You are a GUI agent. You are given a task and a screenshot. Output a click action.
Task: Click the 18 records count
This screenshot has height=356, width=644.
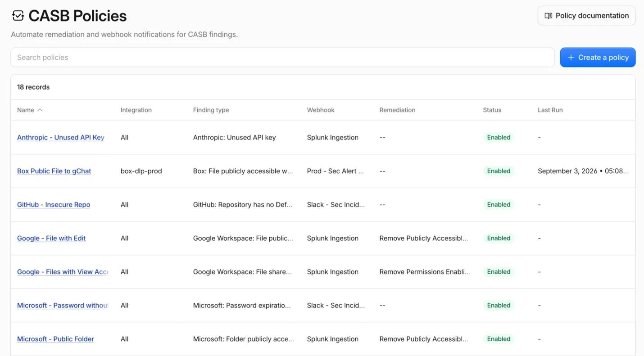33,87
